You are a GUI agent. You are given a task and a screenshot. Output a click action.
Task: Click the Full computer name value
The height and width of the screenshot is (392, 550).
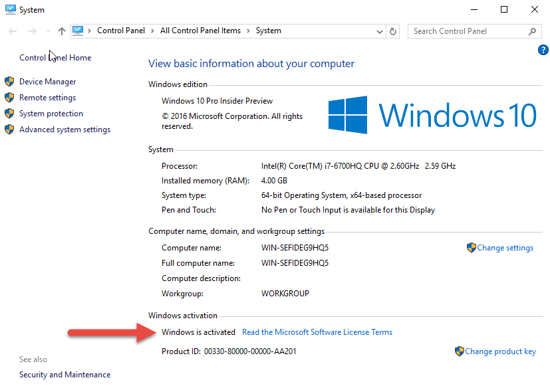tap(295, 263)
